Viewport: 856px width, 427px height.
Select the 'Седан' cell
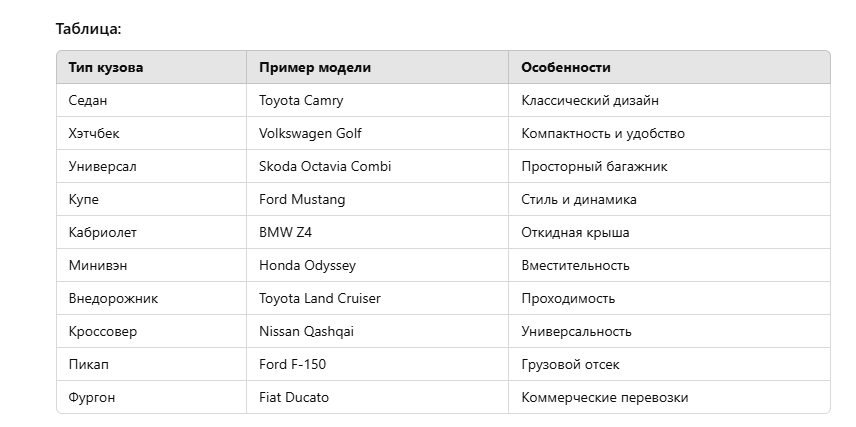click(x=151, y=100)
